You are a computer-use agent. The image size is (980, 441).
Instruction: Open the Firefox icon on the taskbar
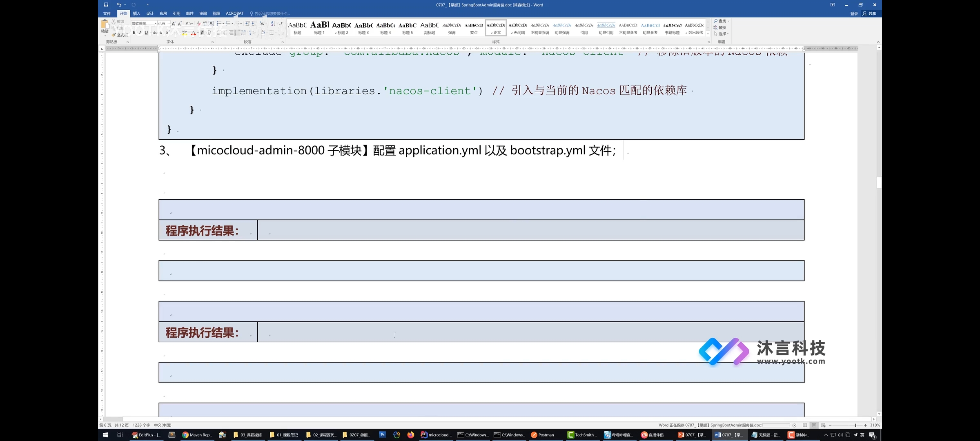(410, 435)
